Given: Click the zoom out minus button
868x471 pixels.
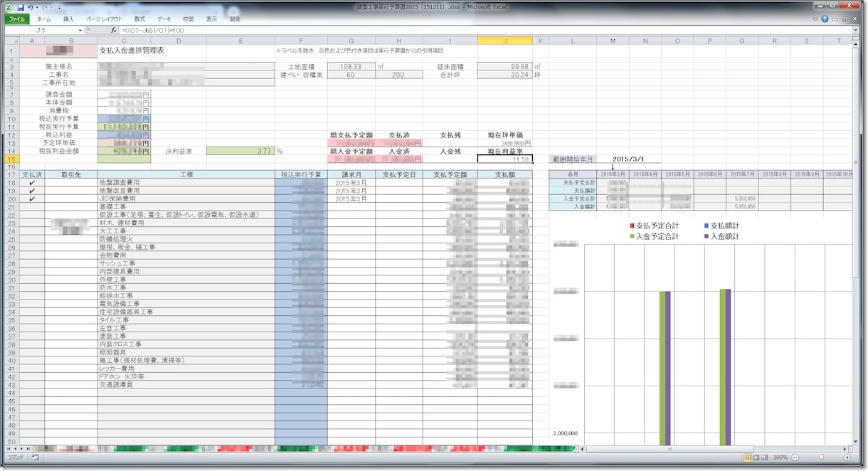Looking at the screenshot, I should coord(795,457).
